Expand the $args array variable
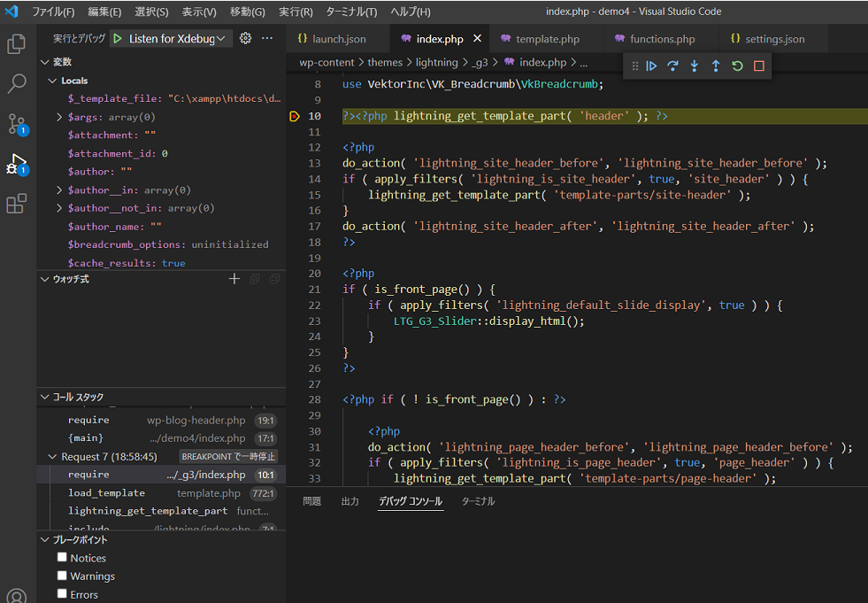The height and width of the screenshot is (603, 868). [x=59, y=117]
